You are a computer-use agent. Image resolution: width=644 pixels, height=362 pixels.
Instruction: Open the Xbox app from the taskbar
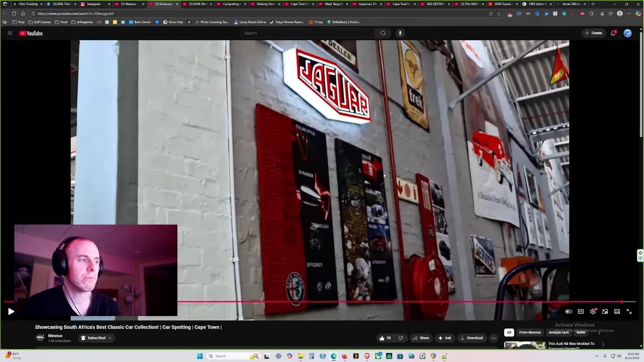(x=378, y=356)
